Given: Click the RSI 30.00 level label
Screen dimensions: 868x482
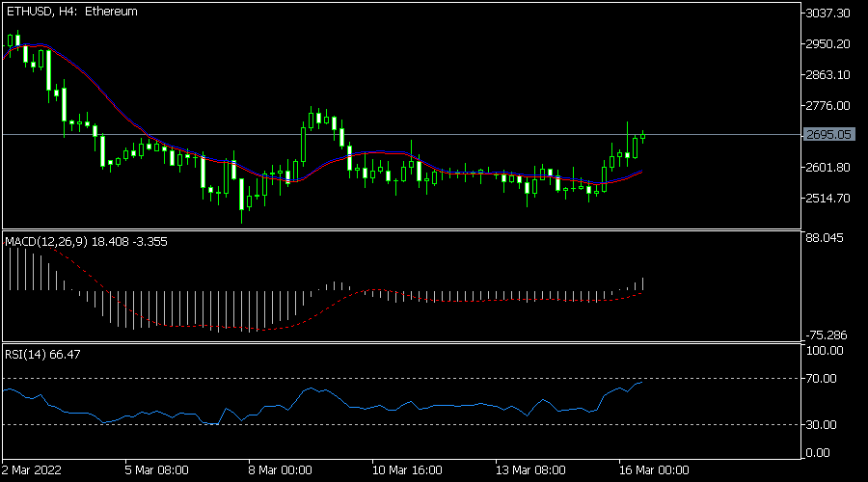Looking at the screenshot, I should coord(821,424).
